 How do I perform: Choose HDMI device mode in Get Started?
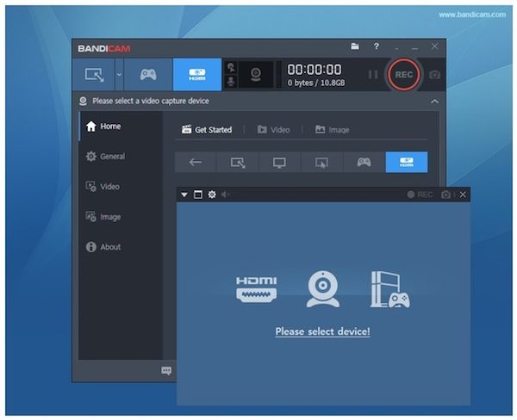pyautogui.click(x=407, y=162)
